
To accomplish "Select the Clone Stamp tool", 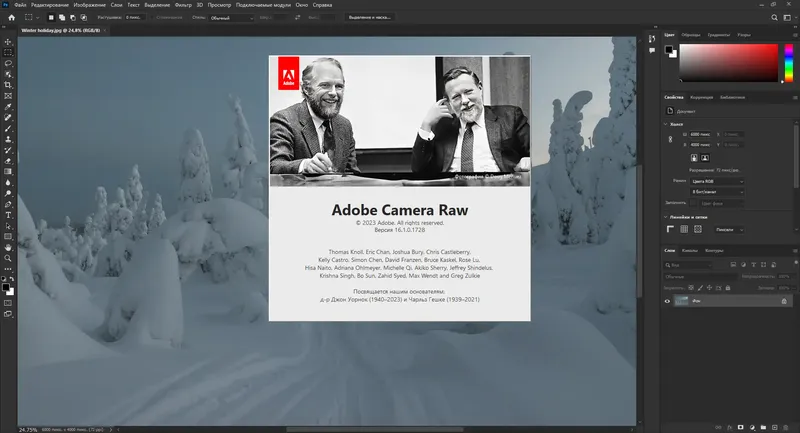I will click(x=8, y=139).
